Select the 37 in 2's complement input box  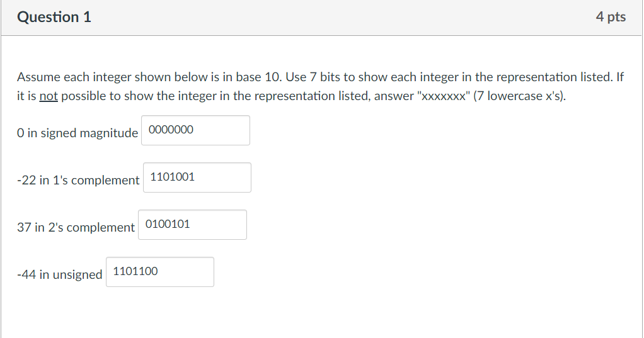coord(192,224)
